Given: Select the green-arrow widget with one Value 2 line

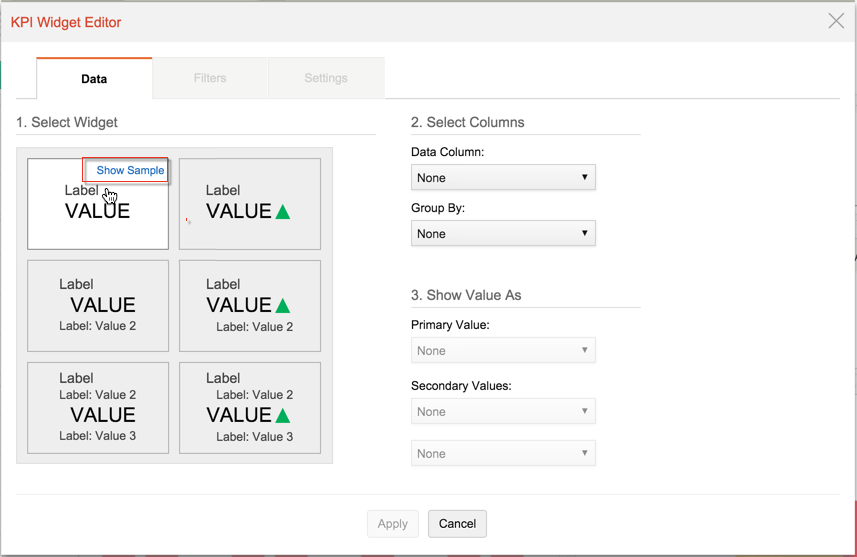Looking at the screenshot, I should coord(249,306).
